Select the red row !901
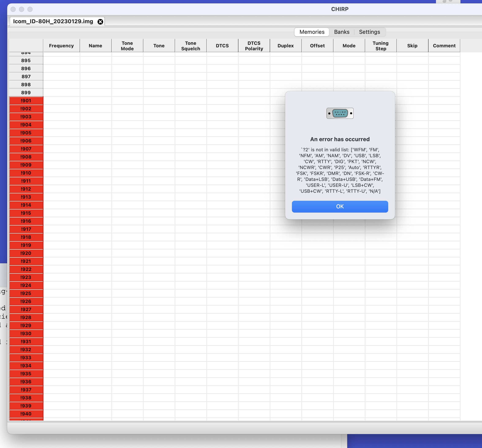 click(26, 101)
